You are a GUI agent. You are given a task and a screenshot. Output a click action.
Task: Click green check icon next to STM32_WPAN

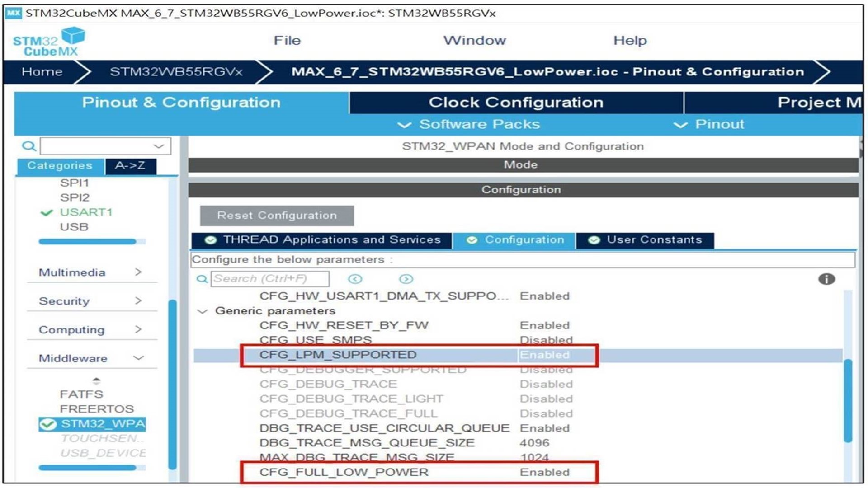48,424
